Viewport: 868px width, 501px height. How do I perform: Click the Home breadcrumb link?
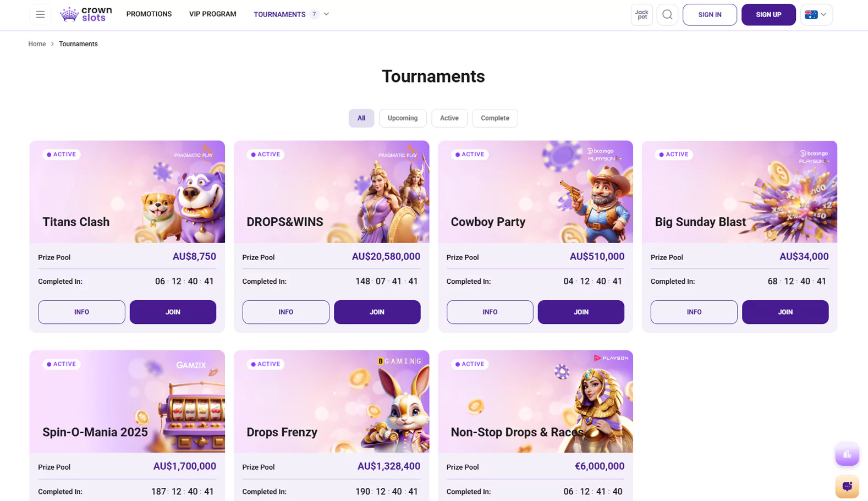(37, 44)
